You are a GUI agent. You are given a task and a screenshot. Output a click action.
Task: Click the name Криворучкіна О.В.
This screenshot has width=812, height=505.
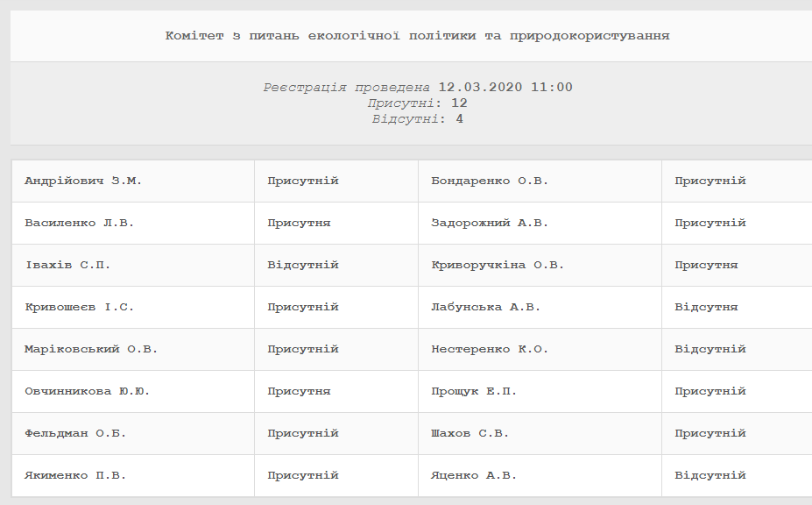[498, 265]
